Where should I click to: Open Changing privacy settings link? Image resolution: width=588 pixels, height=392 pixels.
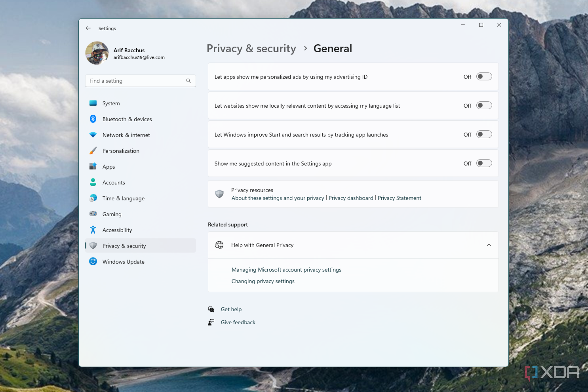tap(263, 281)
